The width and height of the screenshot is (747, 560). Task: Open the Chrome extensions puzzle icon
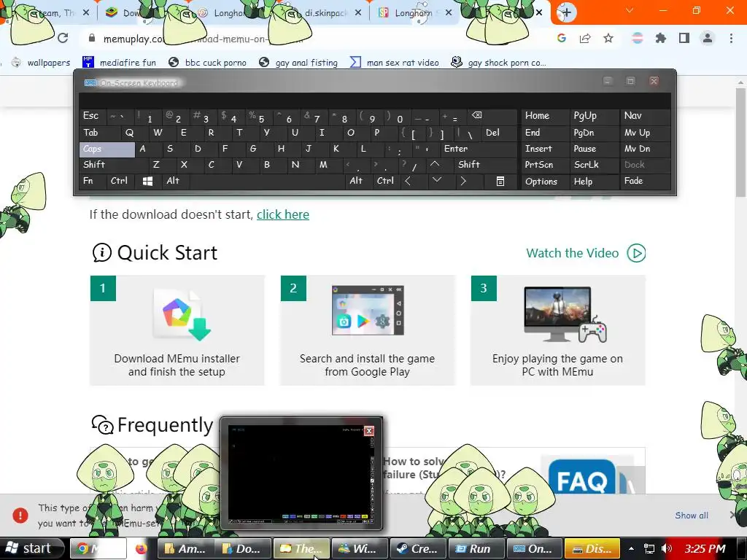click(x=660, y=38)
